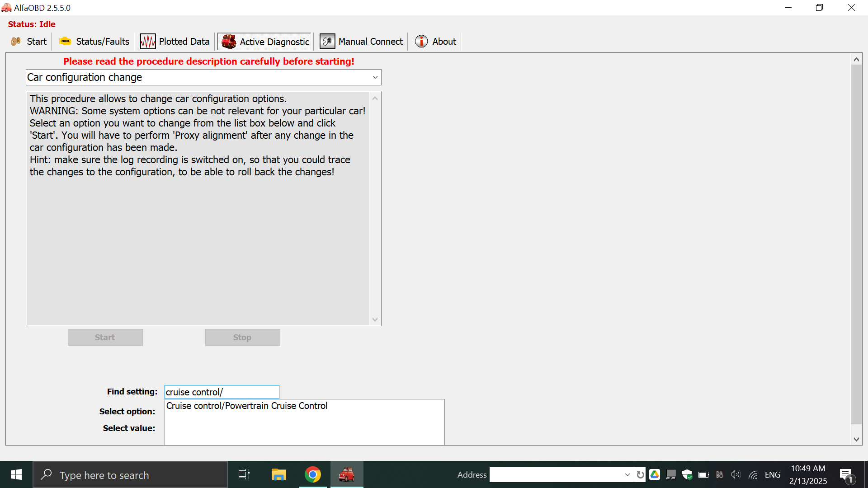This screenshot has height=488, width=868.
Task: Click the address bar refresh icon
Action: click(640, 475)
